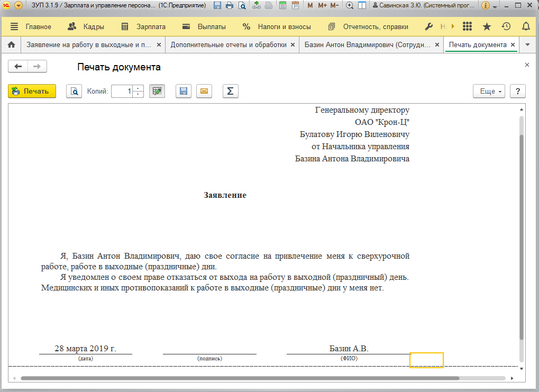The width and height of the screenshot is (539, 392).
Task: Save document to file diskette icon
Action: pyautogui.click(x=184, y=91)
